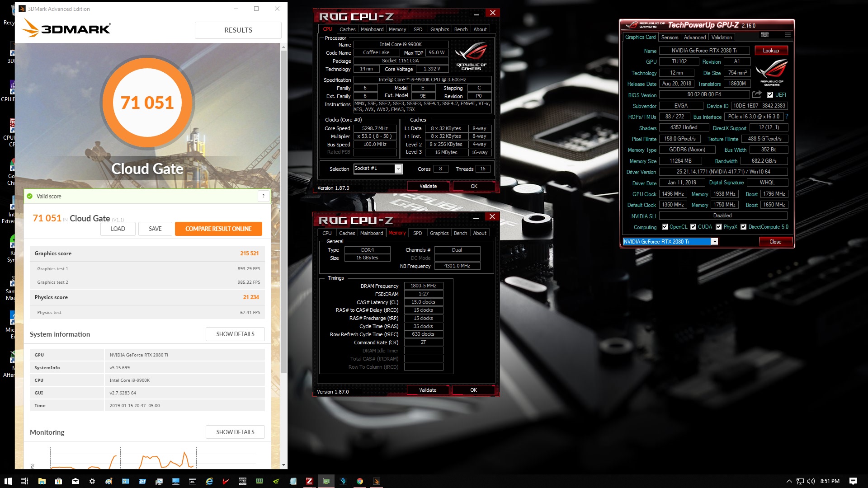Open SPD tab in lower CPU-Z window
Image resolution: width=868 pixels, height=488 pixels.
417,233
